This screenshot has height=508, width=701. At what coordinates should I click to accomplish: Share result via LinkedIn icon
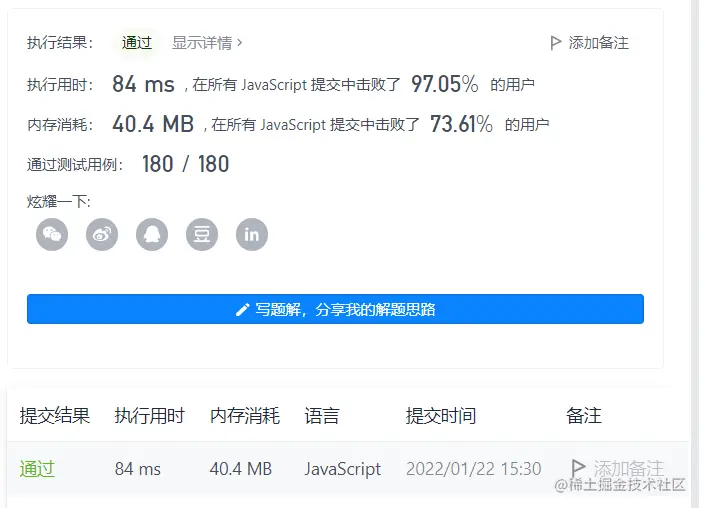click(x=252, y=234)
